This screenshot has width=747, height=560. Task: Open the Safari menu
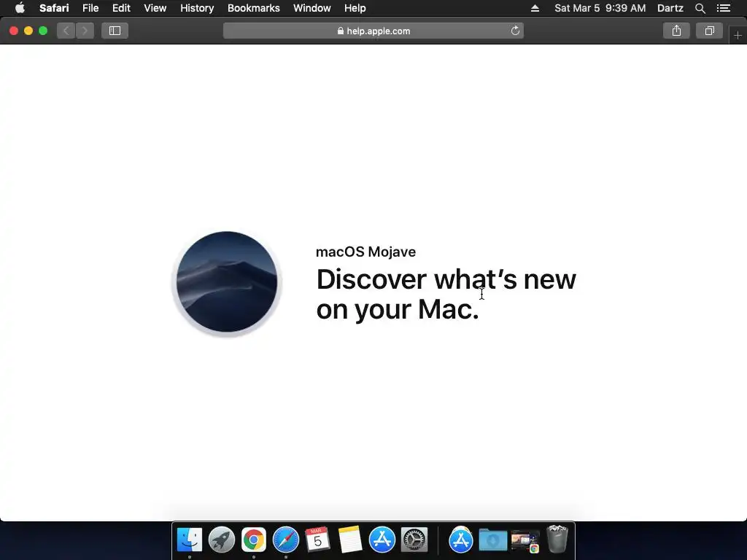54,8
